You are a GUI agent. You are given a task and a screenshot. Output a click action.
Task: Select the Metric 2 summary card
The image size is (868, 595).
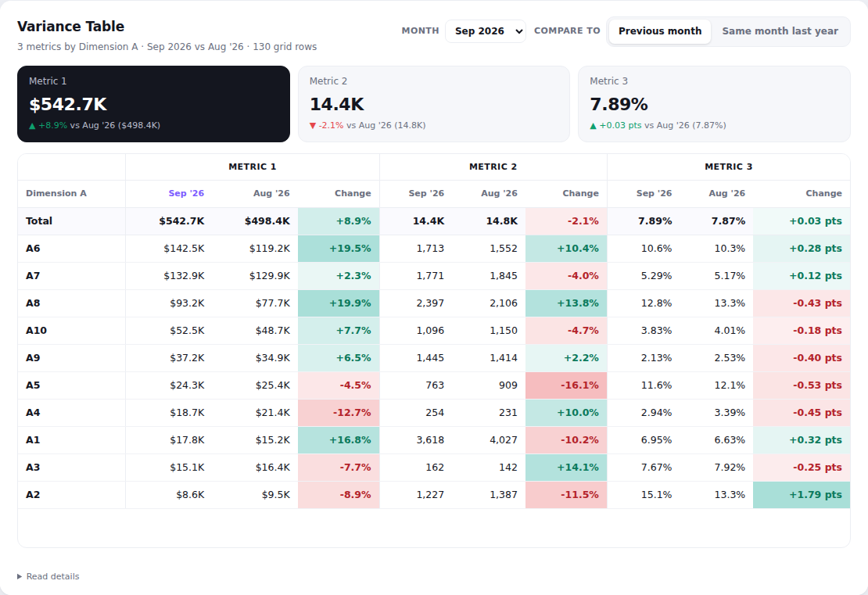point(434,104)
